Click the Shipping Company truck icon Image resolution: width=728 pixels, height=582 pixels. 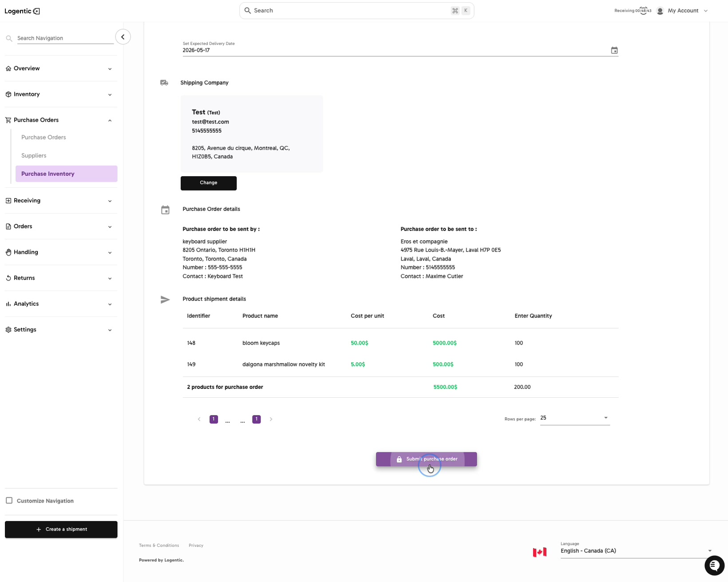[164, 83]
